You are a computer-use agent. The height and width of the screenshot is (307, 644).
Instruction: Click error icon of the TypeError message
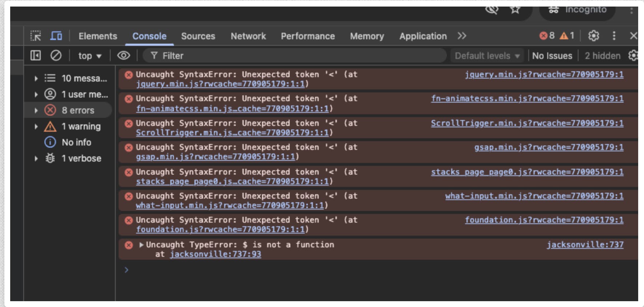pyautogui.click(x=128, y=245)
